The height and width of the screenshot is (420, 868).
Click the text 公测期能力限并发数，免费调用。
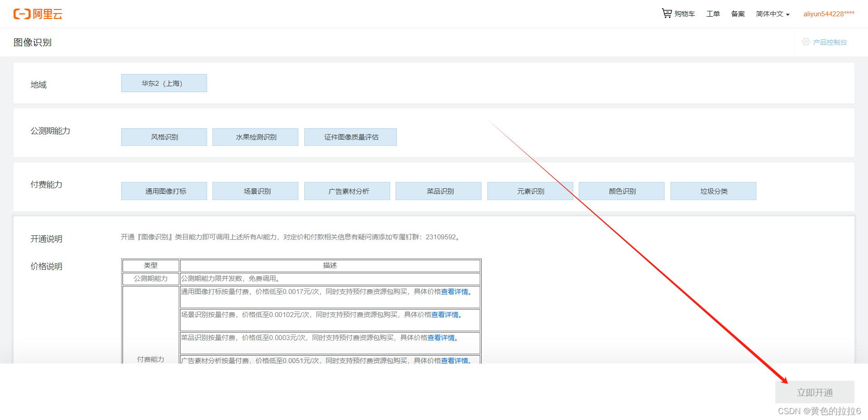(x=231, y=279)
